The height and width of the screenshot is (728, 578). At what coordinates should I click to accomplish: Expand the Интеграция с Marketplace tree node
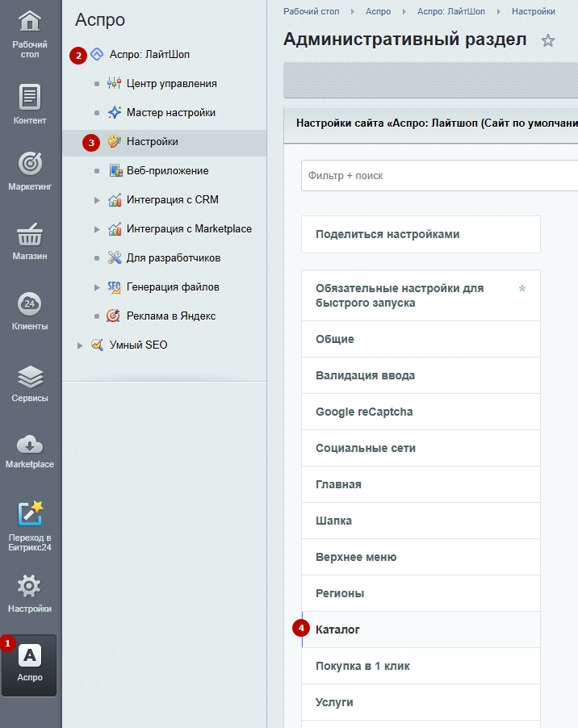point(97,229)
